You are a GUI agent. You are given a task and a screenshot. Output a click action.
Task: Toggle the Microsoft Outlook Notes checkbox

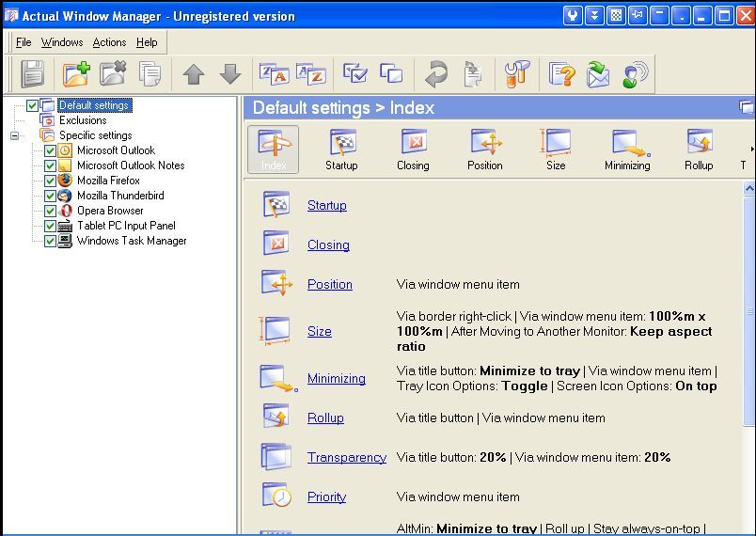click(50, 166)
